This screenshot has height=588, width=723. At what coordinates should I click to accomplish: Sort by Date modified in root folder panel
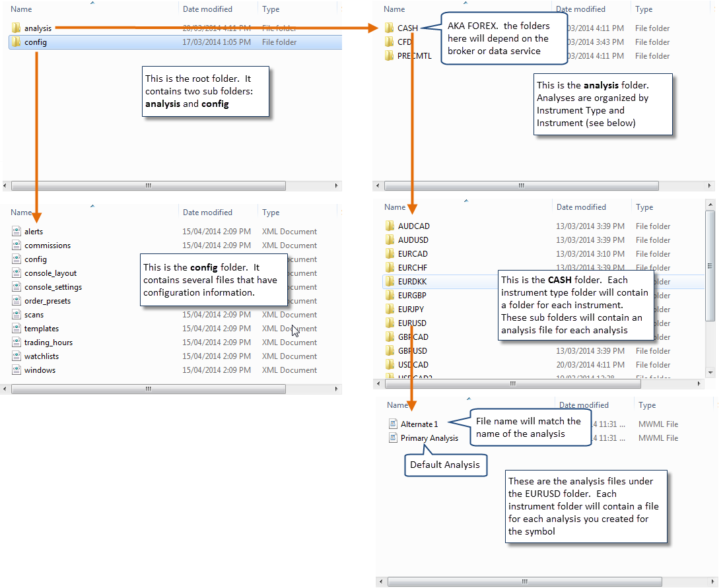coord(207,9)
